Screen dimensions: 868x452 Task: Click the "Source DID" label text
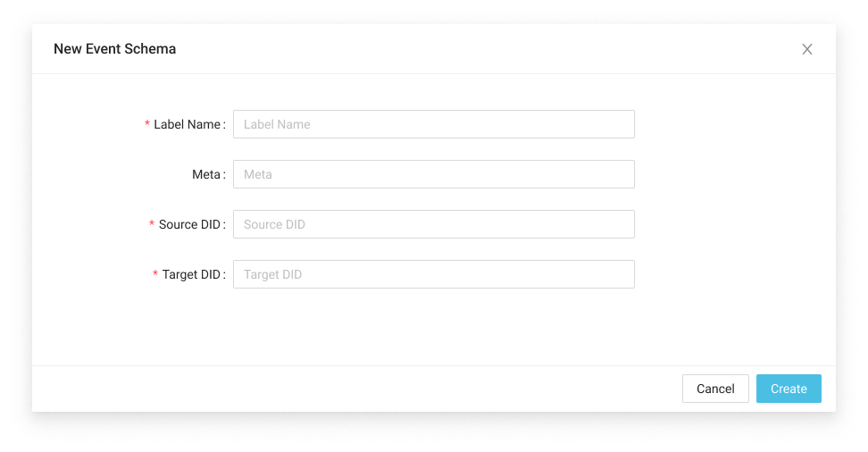(189, 224)
